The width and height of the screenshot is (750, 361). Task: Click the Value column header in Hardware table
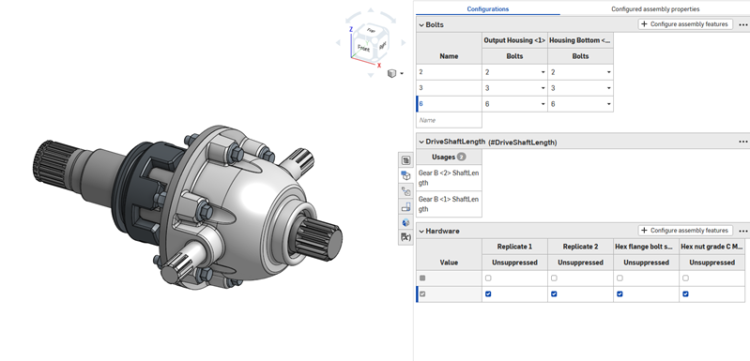[x=449, y=262]
